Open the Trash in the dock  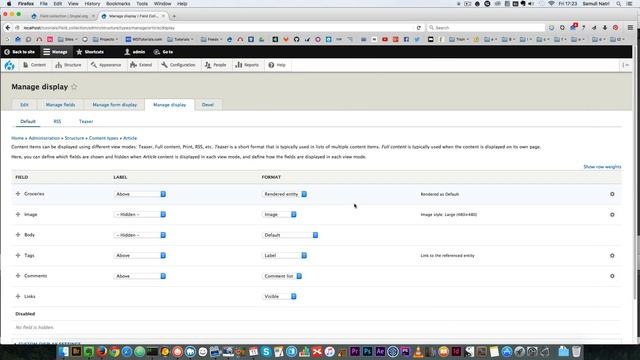pos(576,351)
